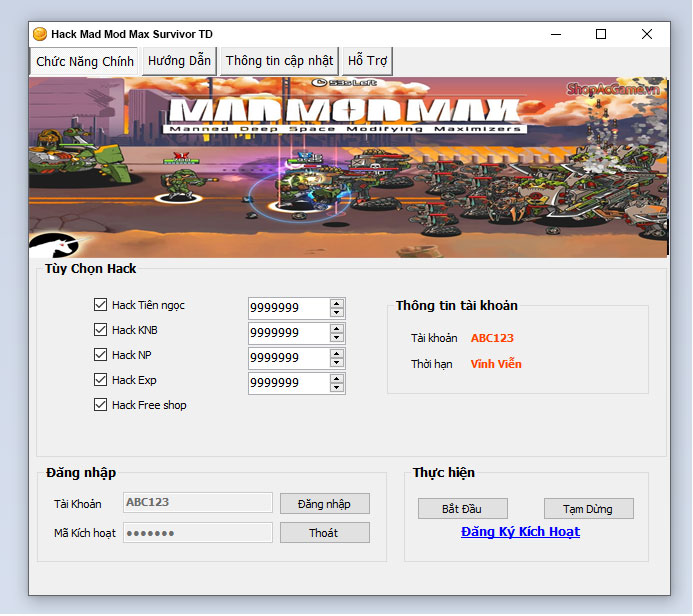Decrease the Hack KNB value with down arrow
The width and height of the screenshot is (693, 616).
337,338
